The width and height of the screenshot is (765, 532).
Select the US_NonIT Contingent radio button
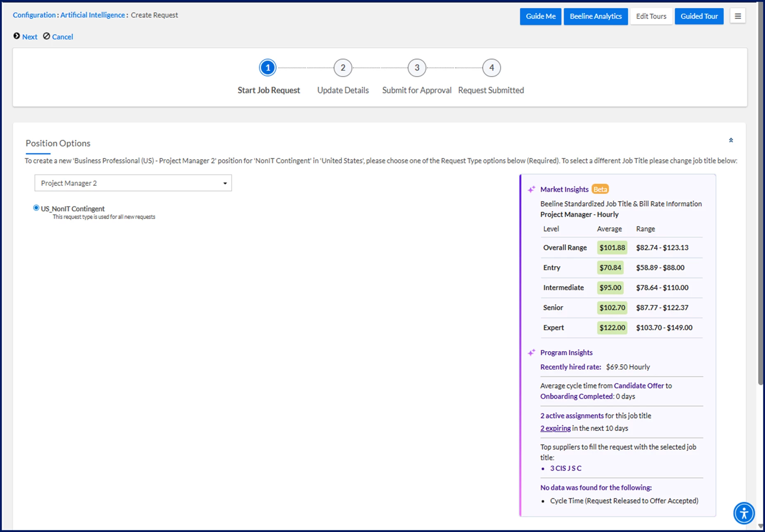(36, 208)
